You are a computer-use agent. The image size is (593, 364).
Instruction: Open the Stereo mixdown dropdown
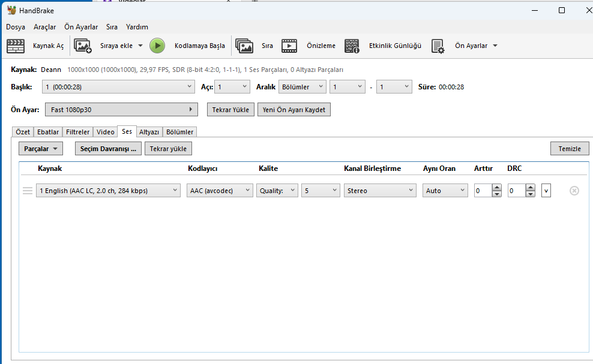[380, 191]
